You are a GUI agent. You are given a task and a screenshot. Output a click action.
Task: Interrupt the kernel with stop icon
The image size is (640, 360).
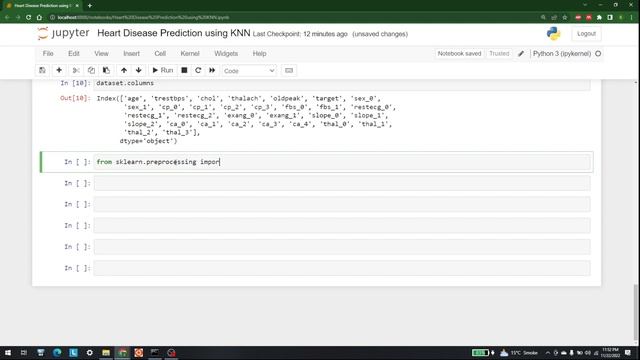click(184, 70)
